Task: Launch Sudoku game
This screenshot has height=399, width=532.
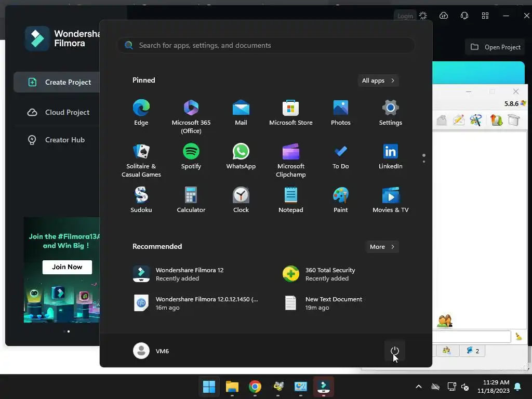Action: pos(141,200)
